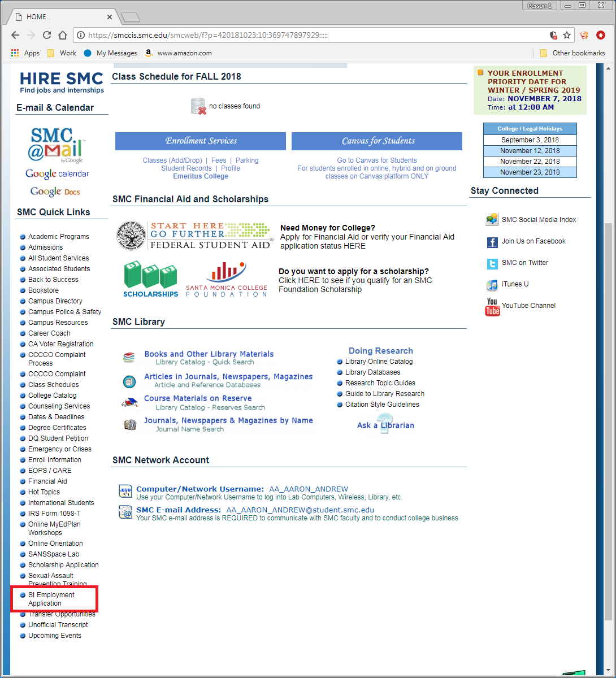Open Unofficial Transcript quick link
Viewport: 616px width, 678px height.
tap(58, 625)
